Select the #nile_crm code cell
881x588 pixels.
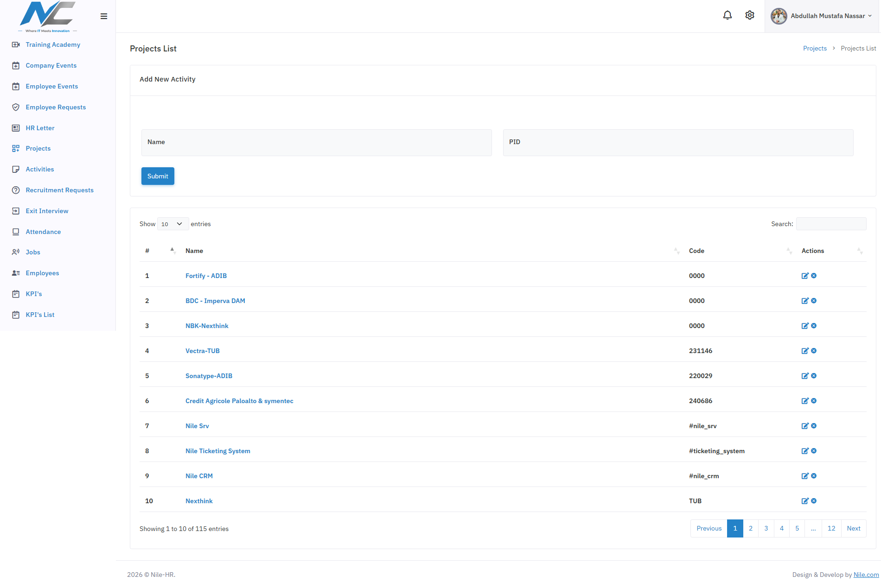point(704,476)
